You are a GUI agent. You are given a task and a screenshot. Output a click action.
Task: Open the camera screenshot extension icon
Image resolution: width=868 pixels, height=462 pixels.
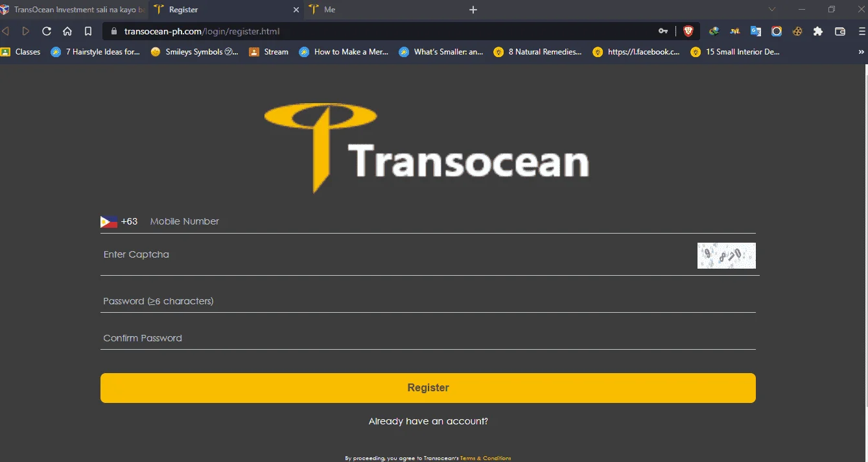coord(777,31)
